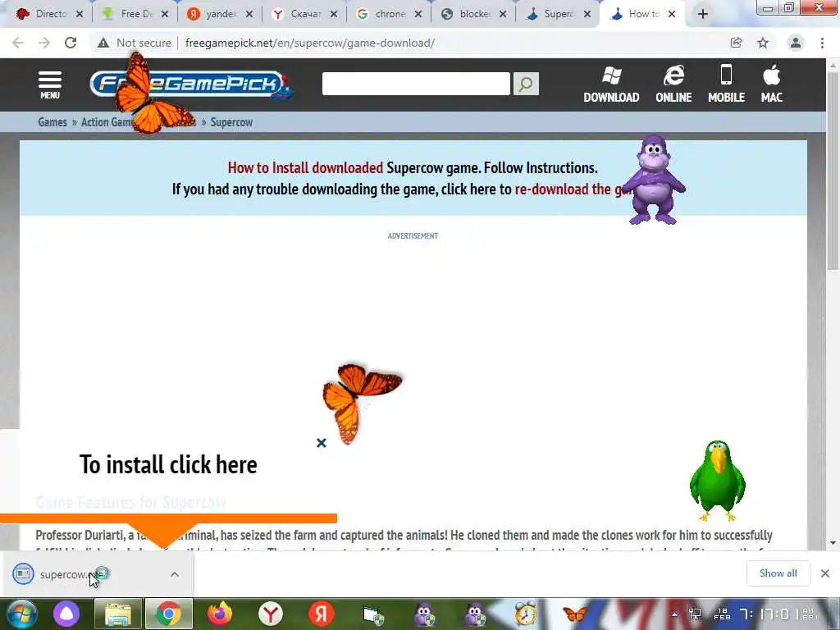The height and width of the screenshot is (630, 840).
Task: Open File Explorer from taskbar
Action: (x=118, y=614)
